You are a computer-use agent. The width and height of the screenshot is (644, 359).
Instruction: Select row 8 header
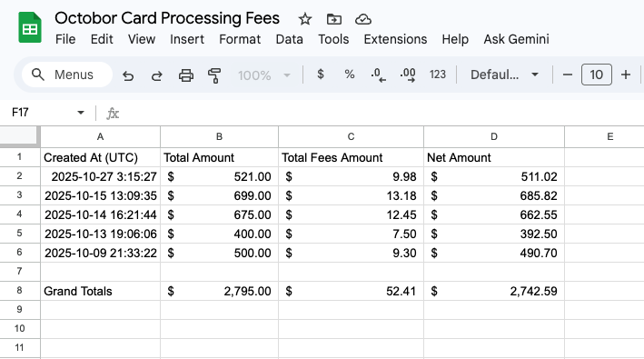click(19, 291)
